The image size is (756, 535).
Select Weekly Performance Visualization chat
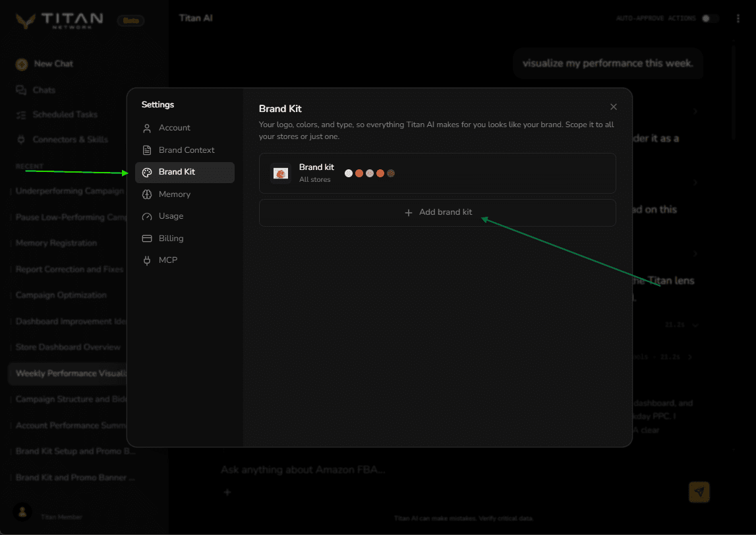67,374
